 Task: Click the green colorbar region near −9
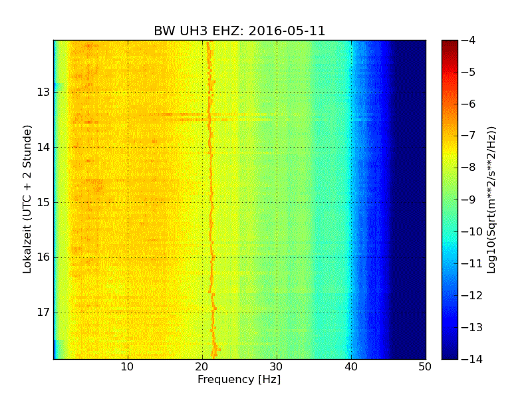pos(450,199)
